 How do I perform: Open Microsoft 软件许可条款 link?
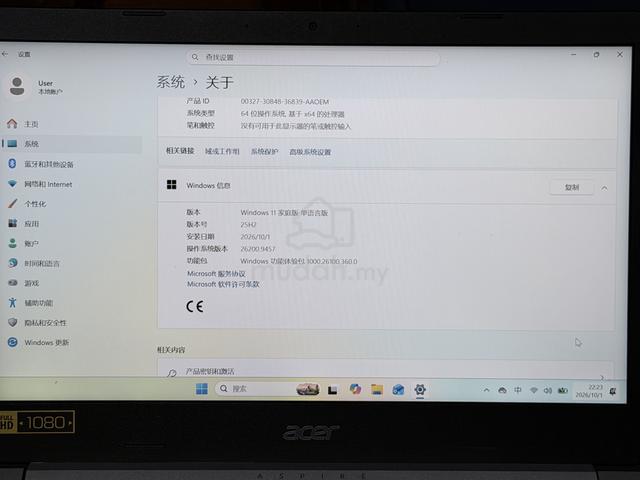[x=223, y=284]
